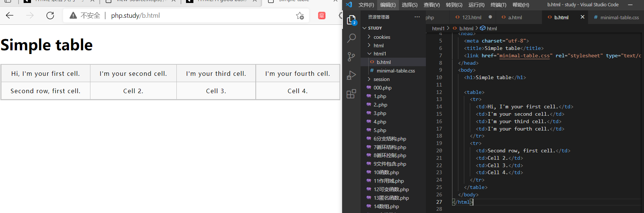This screenshot has height=213, width=644.
Task: Click the "Cell 3." table cell
Action: (x=216, y=91)
